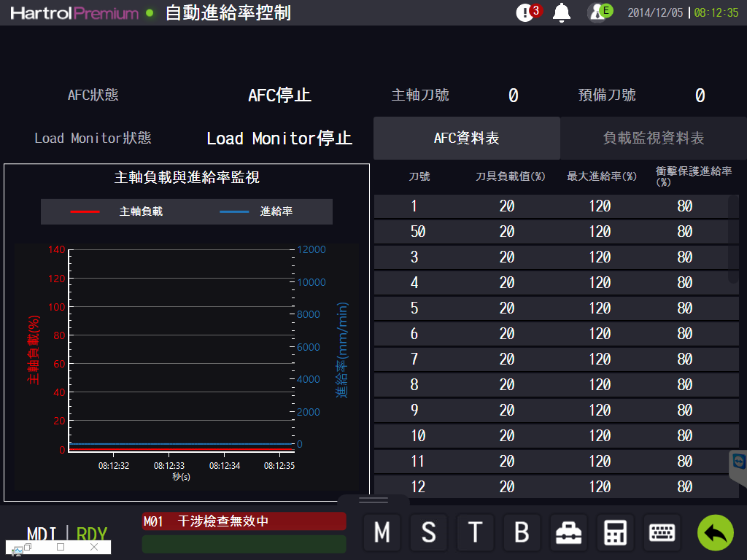Click the M01 干涉檢查無效中 alarm message

click(x=244, y=521)
